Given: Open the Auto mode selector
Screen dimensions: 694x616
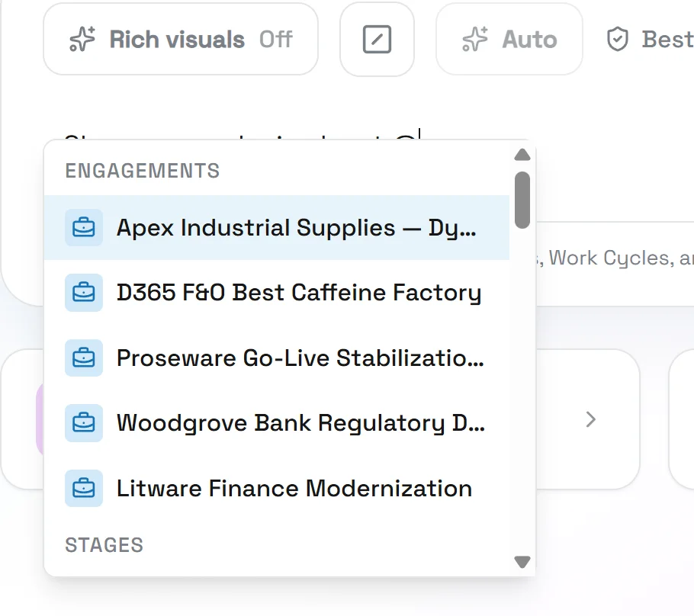Looking at the screenshot, I should [509, 40].
